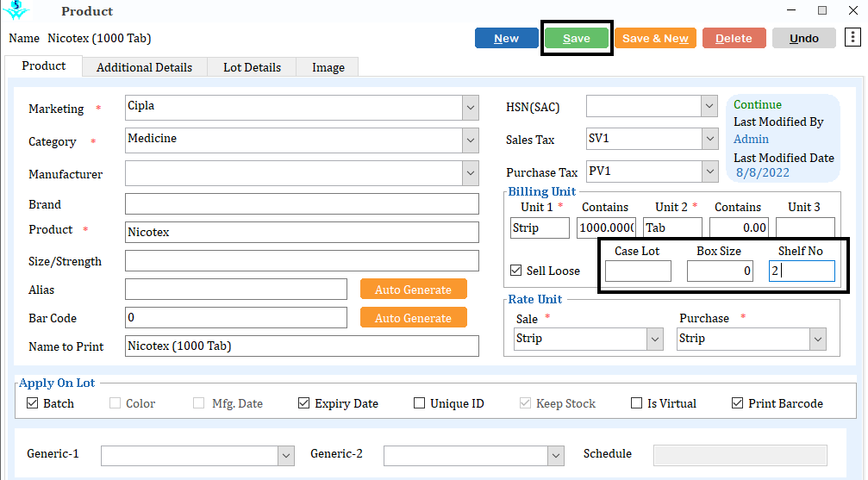Image resolution: width=868 pixels, height=480 pixels.
Task: Click the green Save button
Action: tap(577, 38)
